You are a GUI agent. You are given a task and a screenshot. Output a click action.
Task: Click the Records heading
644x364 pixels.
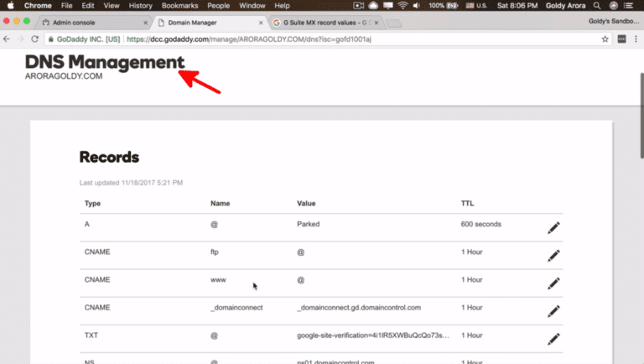point(109,157)
